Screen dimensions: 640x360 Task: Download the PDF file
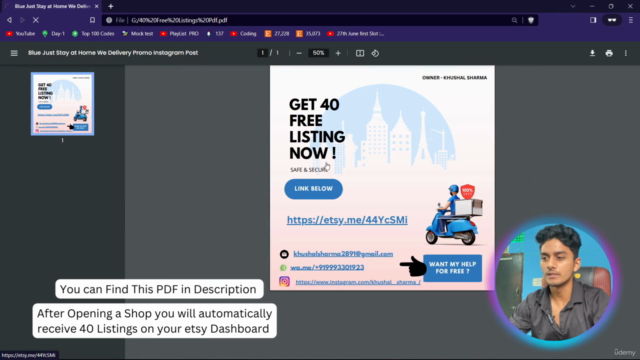point(592,53)
